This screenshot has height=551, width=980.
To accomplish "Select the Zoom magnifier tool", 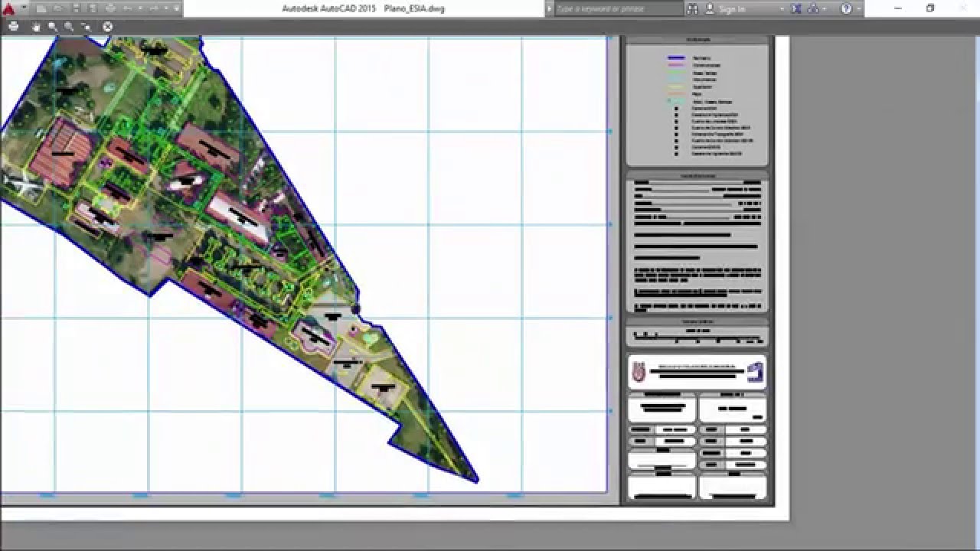I will 52,26.
